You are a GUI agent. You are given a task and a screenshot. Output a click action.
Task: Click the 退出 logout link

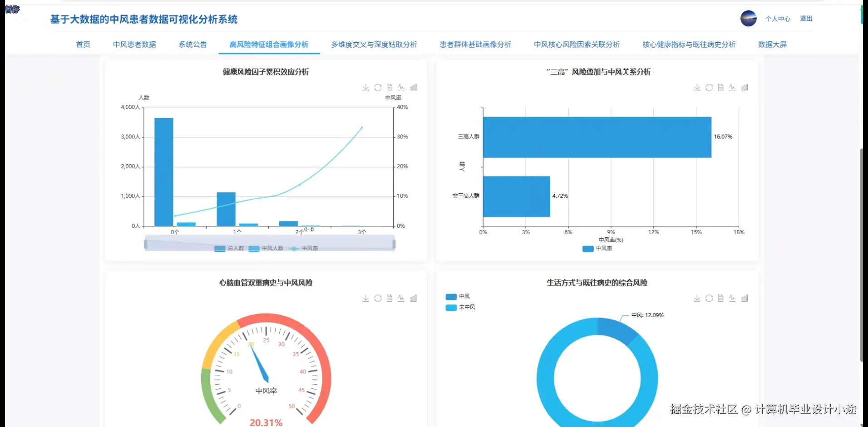tap(806, 19)
